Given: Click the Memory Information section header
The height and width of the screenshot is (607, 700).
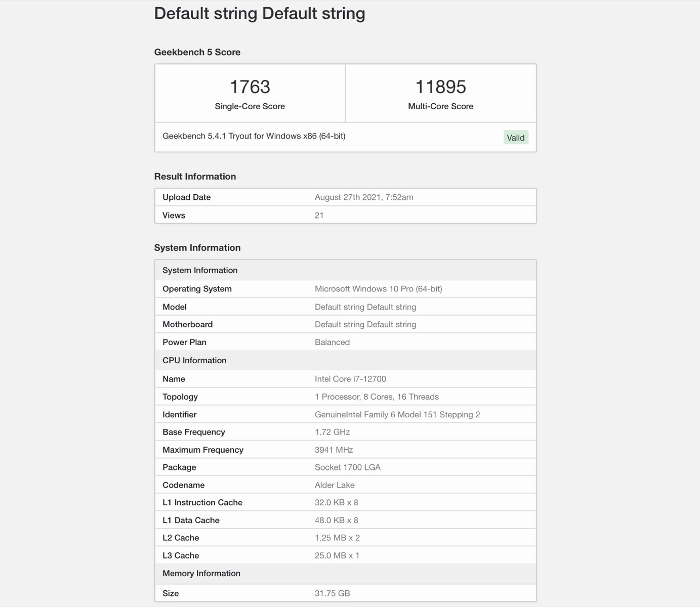Looking at the screenshot, I should 201,573.
